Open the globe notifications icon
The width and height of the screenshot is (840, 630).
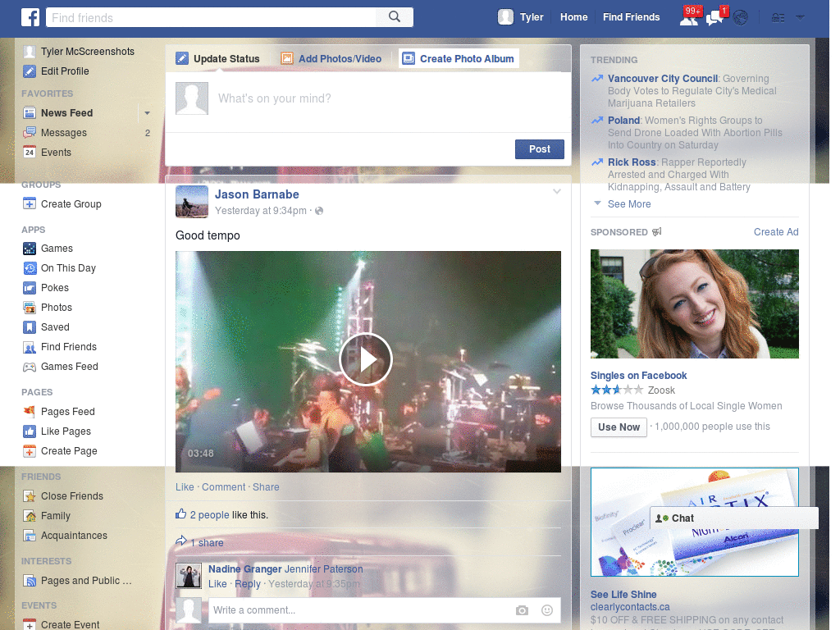pos(741,18)
